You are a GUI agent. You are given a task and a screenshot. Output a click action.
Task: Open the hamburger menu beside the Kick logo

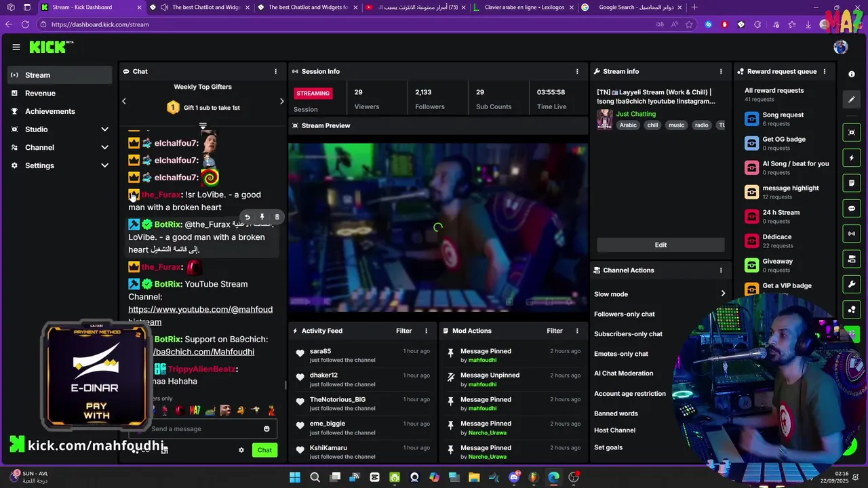pos(16,47)
